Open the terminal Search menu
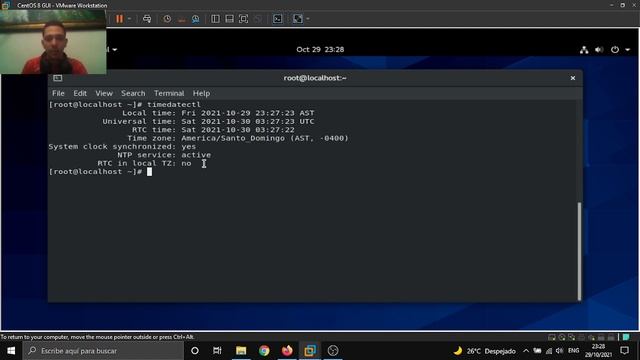 tap(133, 93)
